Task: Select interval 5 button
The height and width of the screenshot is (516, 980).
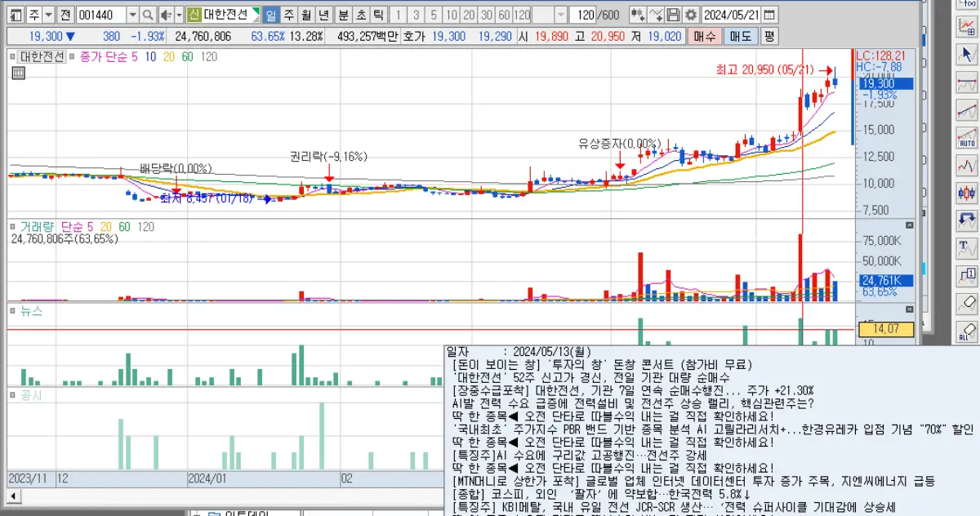Action: [433, 16]
